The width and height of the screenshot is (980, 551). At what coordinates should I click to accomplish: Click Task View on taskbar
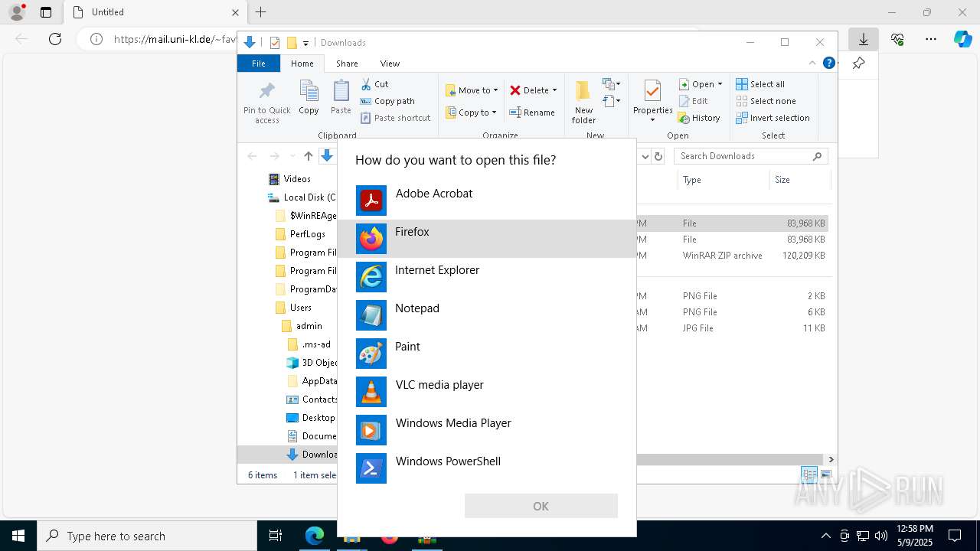click(x=276, y=536)
